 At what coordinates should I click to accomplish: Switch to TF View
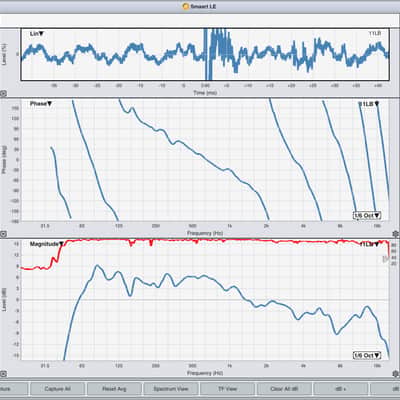pyautogui.click(x=227, y=389)
